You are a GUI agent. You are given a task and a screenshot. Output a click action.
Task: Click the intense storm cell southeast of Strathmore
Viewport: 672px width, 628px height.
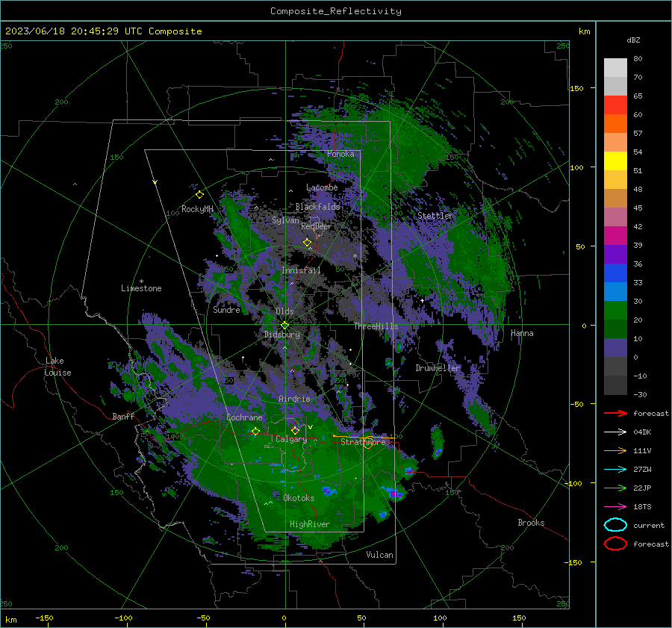pyautogui.click(x=395, y=494)
